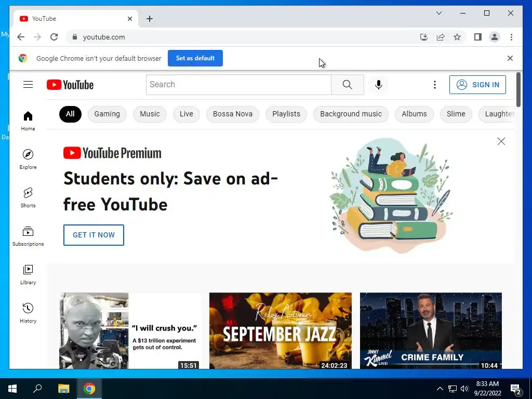Click the SIGN IN button
This screenshot has height=399, width=532.
point(477,85)
